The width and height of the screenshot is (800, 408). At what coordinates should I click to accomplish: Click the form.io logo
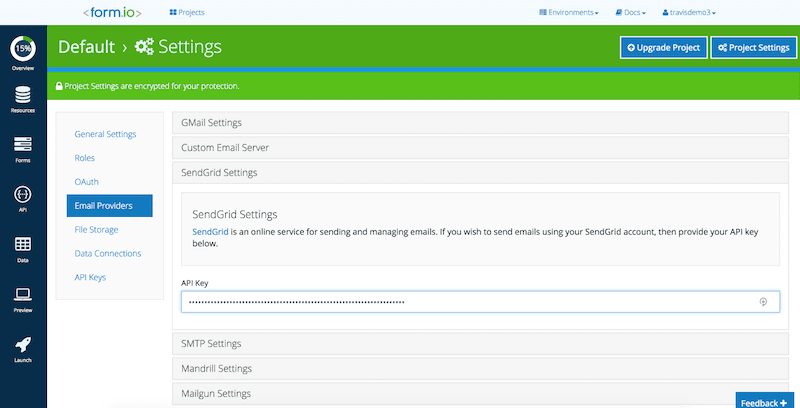click(x=113, y=12)
